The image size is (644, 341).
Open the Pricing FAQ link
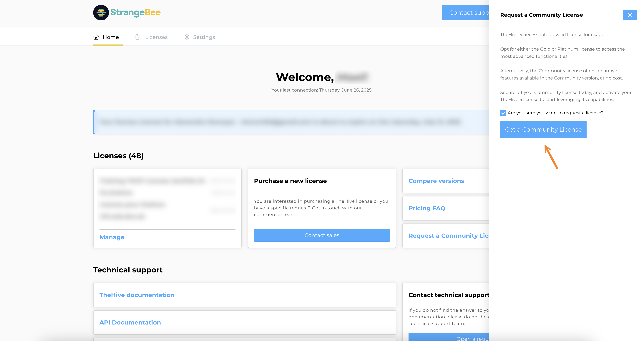(427, 208)
